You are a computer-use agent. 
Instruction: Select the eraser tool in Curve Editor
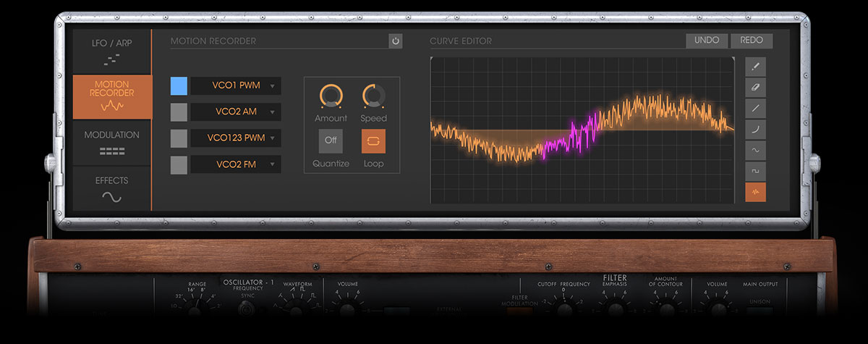[755, 88]
